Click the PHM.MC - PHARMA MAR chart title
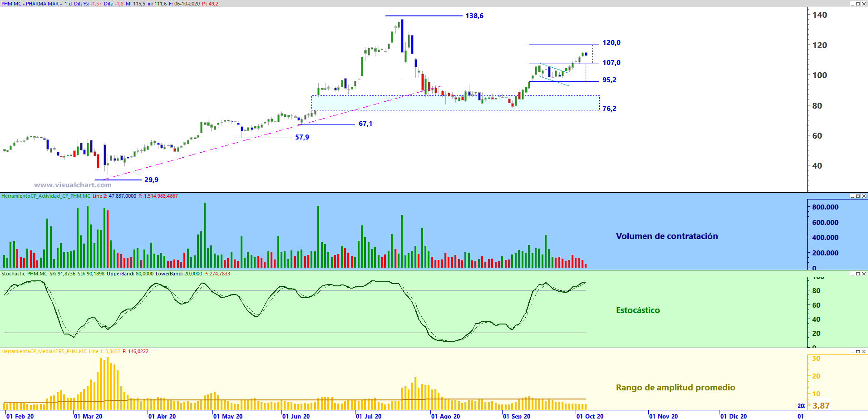The height and width of the screenshot is (419, 868). [30, 4]
